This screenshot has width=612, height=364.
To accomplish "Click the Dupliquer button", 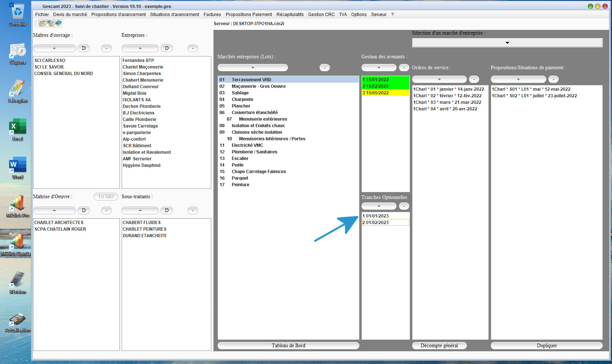I will (547, 345).
